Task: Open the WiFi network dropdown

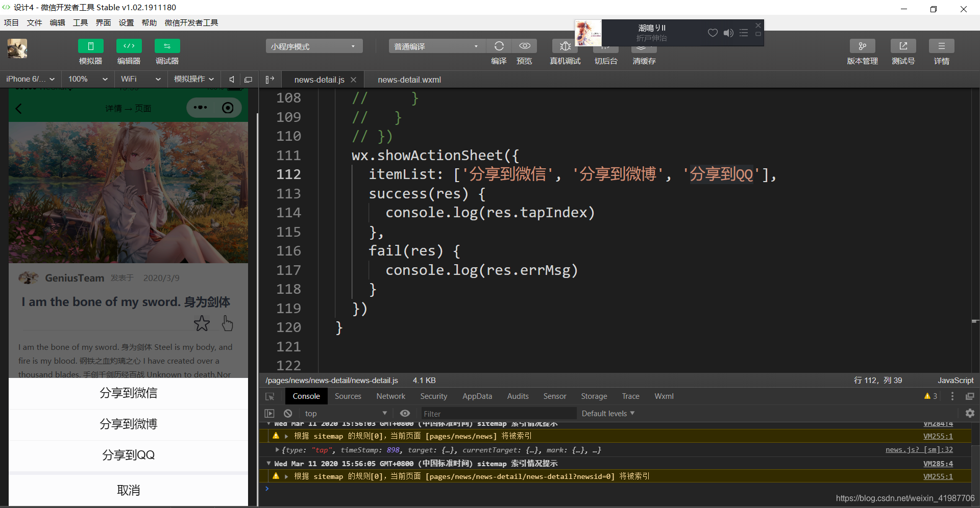Action: (140, 79)
